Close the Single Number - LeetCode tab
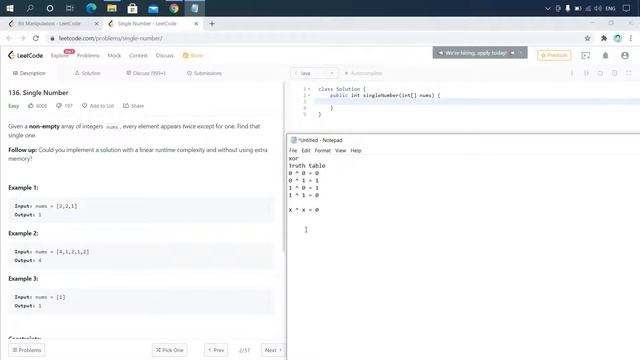The width and height of the screenshot is (640, 360). pos(196,24)
